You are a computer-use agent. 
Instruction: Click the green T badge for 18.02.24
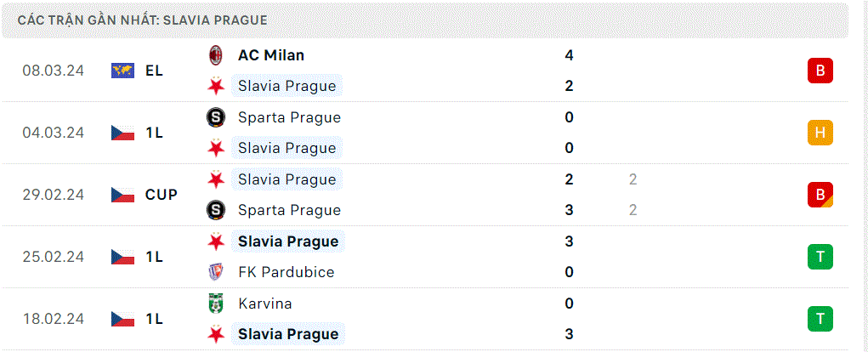(x=820, y=319)
